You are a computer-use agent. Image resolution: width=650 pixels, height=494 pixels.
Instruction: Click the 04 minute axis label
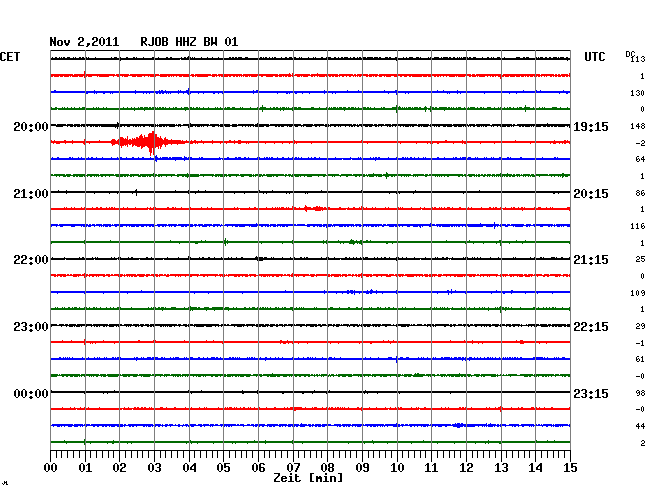[189, 468]
